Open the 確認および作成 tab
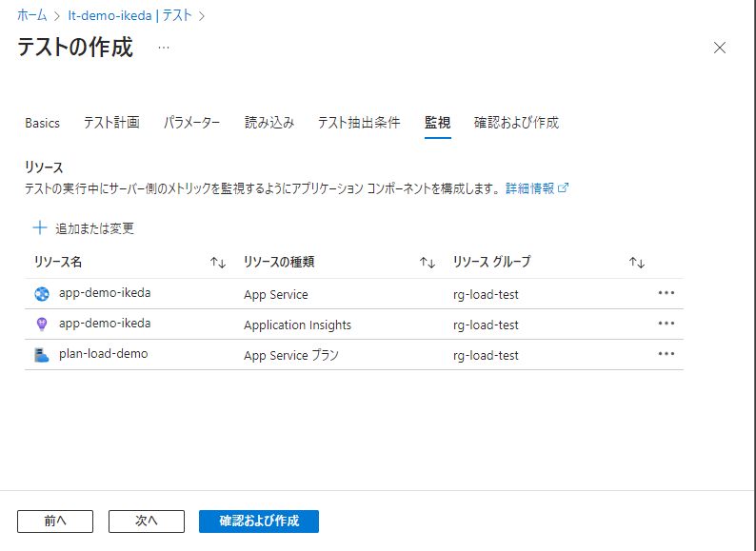 pos(516,123)
